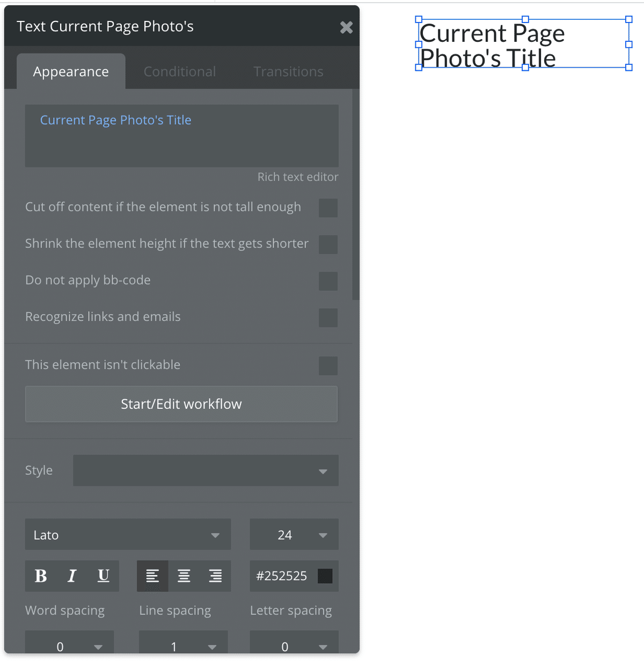
Task: Expand the font size 24 dropdown
Action: pos(294,534)
